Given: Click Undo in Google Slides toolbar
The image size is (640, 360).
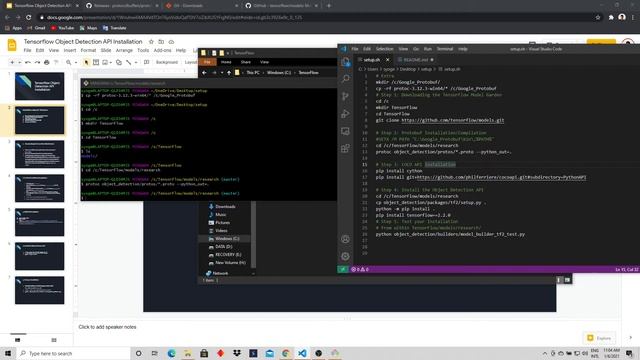Looking at the screenshot, I should (x=28, y=62).
